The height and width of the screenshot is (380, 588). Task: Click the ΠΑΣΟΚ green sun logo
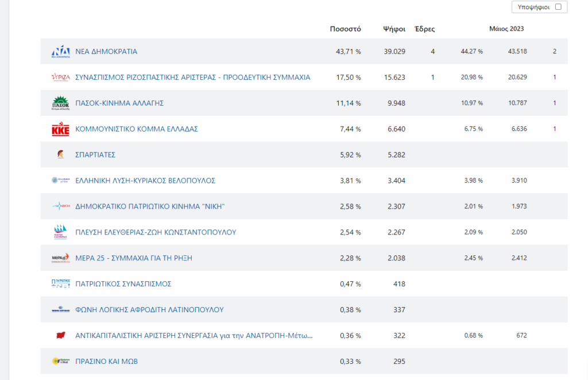(60, 103)
